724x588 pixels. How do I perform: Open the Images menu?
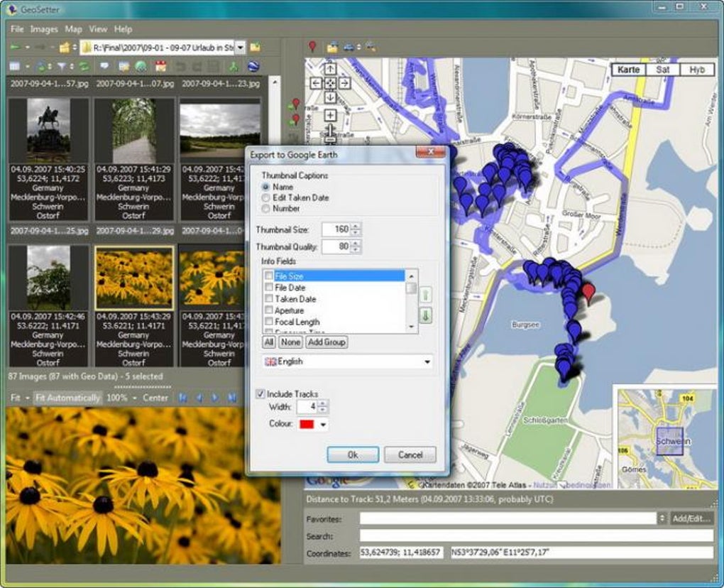44,29
